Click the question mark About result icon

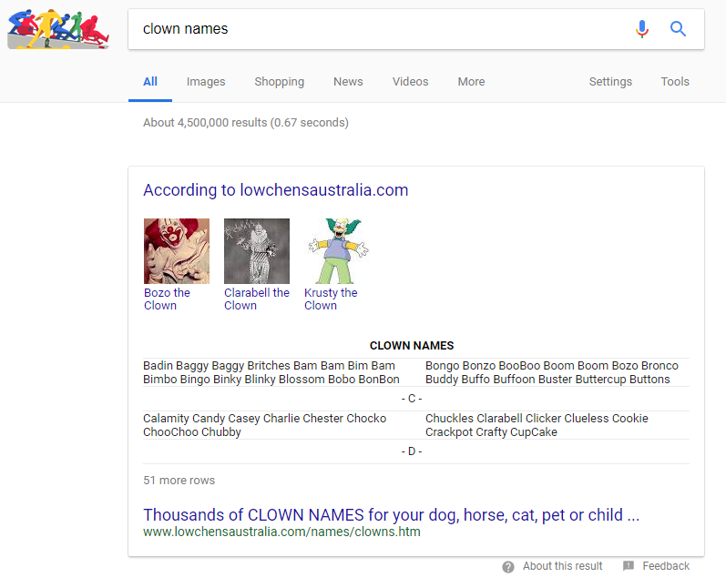508,567
